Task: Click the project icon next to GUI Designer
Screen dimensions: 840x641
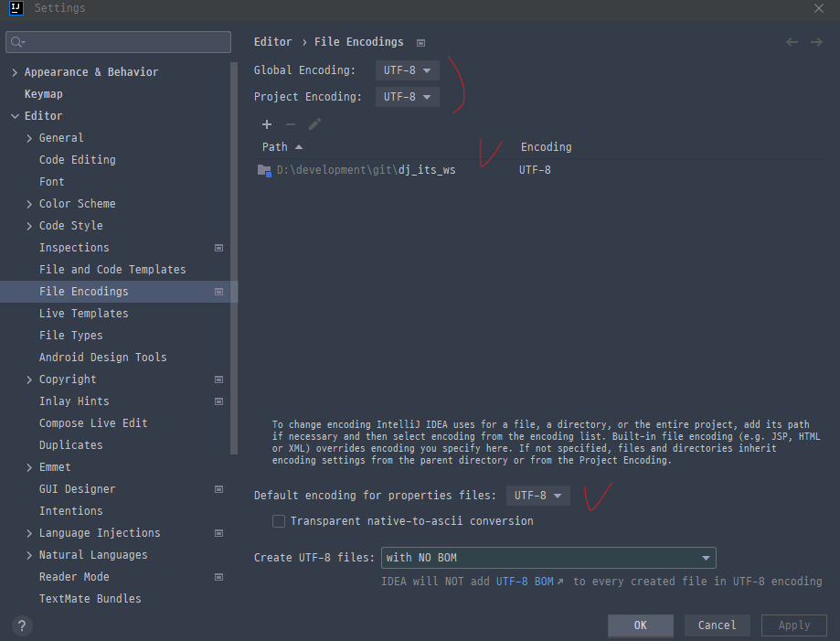Action: pyautogui.click(x=218, y=489)
